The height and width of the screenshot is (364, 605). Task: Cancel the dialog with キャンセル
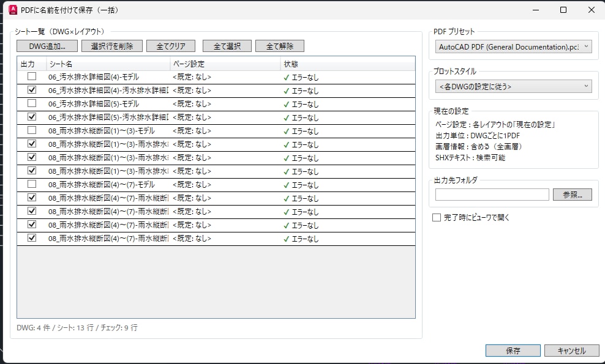click(572, 351)
